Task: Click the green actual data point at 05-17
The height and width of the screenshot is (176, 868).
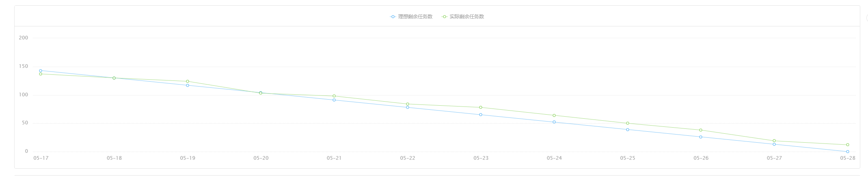Action: [41, 74]
